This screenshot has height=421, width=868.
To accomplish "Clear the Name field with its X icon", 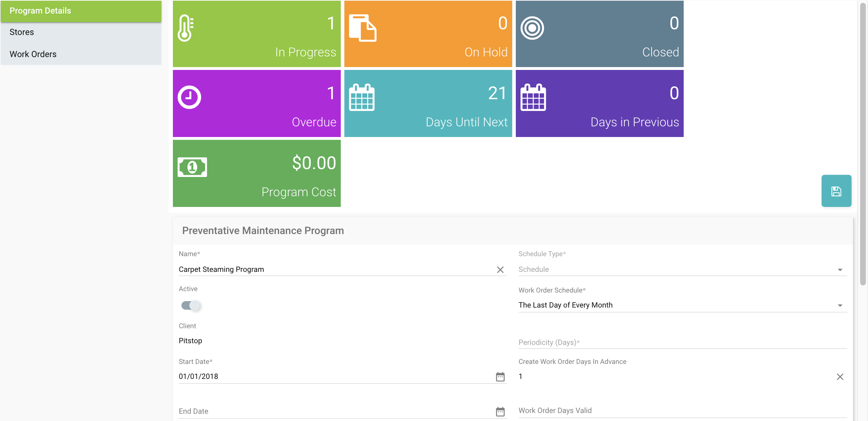I will click(500, 270).
